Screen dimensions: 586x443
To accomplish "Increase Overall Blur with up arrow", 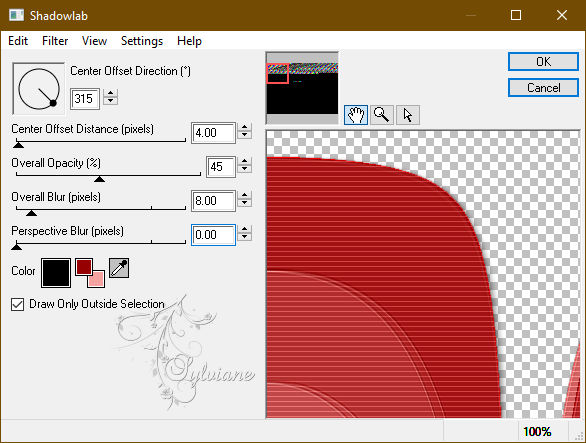I will 244,196.
